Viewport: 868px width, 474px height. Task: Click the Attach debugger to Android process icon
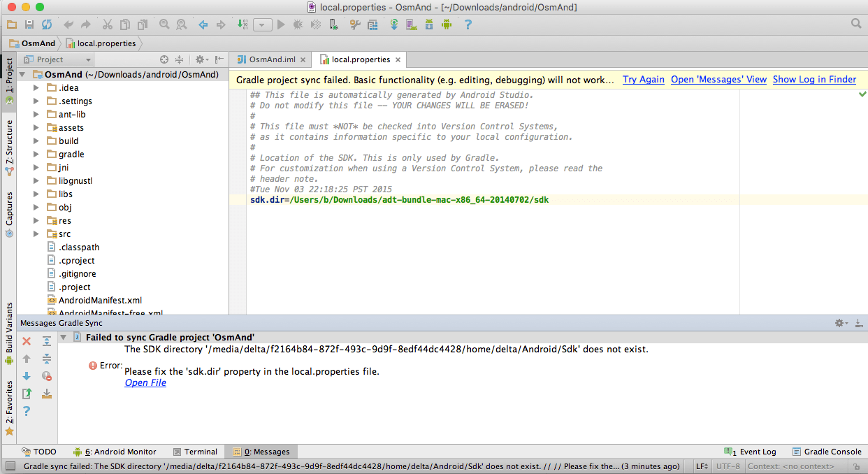coord(334,24)
